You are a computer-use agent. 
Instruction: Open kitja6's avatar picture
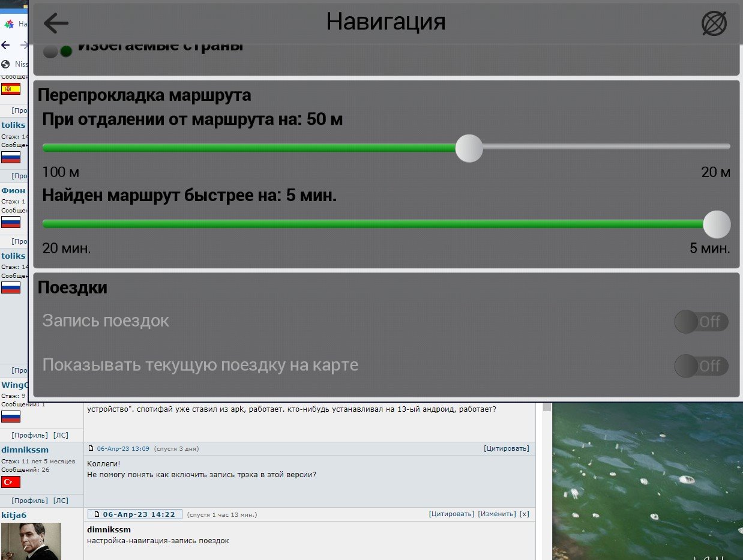31,541
